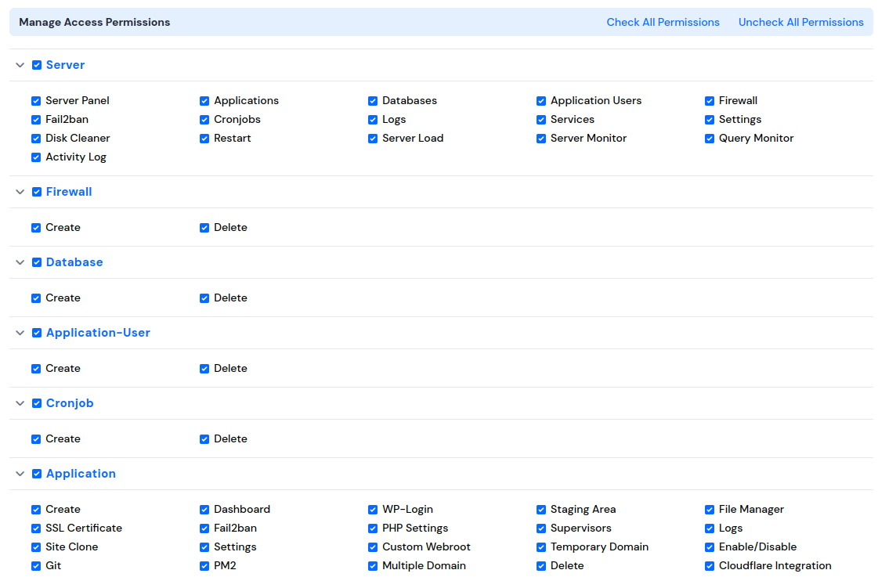Collapse the Cronjob section chevron

point(20,404)
